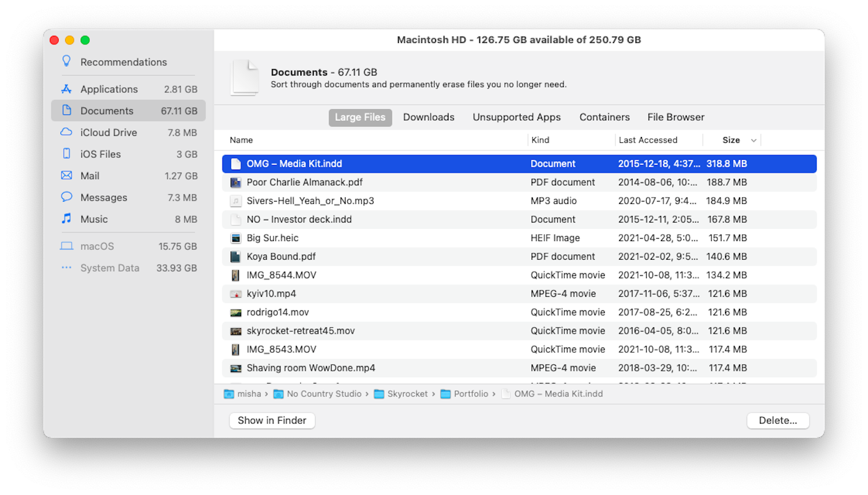
Task: Click MP3 audio kind cell
Action: [x=554, y=201]
